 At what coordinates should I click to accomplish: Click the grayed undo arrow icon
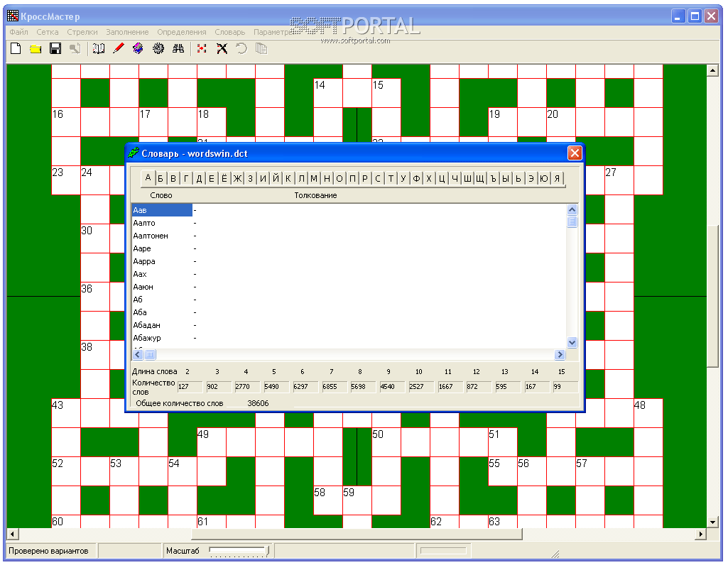click(x=241, y=49)
